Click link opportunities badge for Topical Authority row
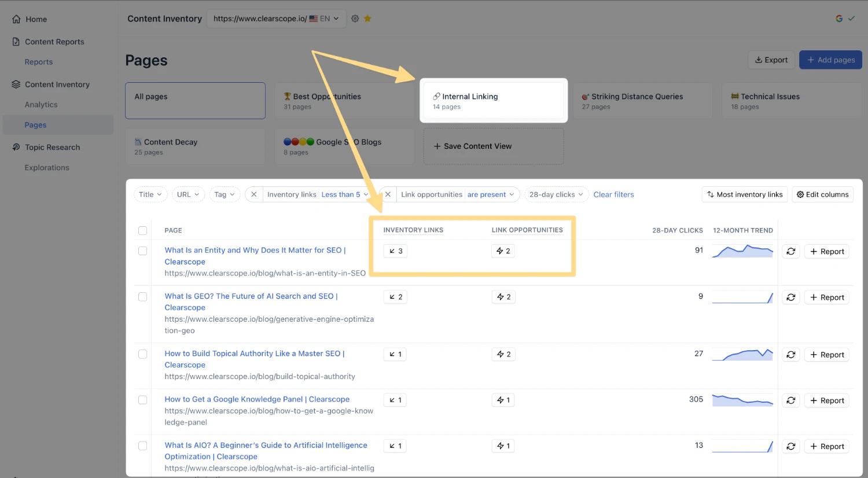 (503, 354)
